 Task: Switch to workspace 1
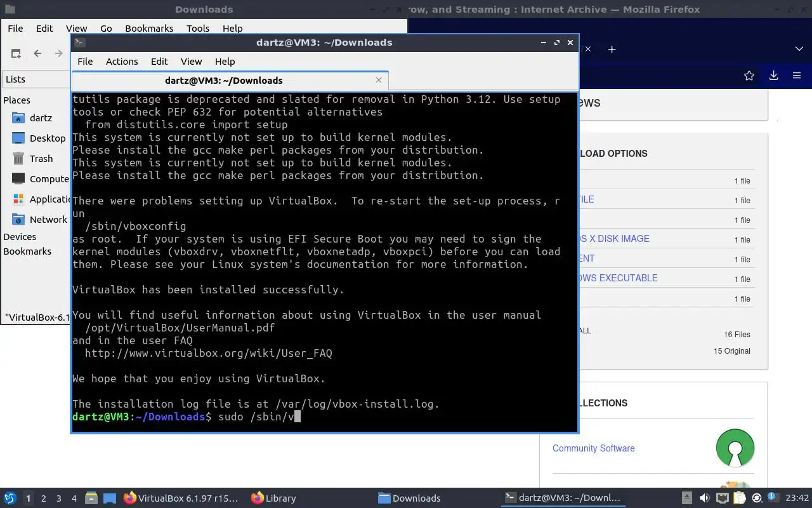(28, 498)
